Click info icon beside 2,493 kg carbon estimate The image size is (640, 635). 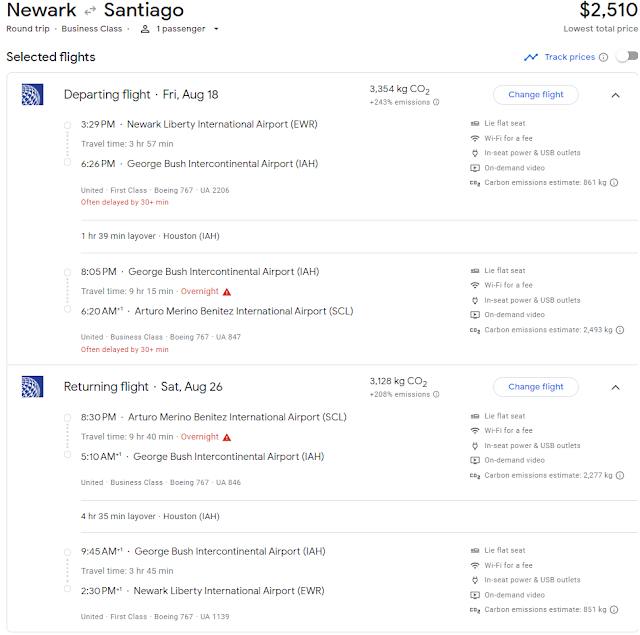coord(620,330)
